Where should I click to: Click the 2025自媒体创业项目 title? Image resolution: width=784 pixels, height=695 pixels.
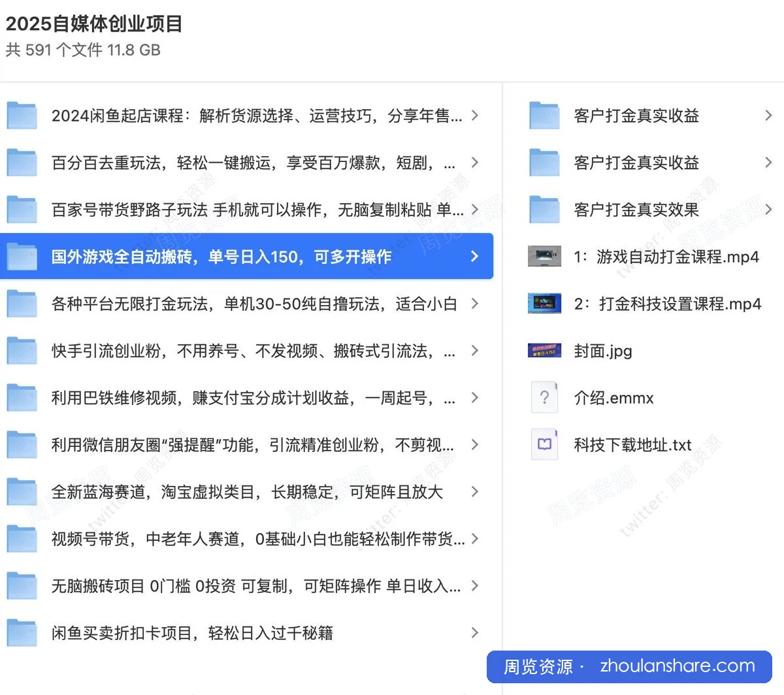tap(95, 24)
